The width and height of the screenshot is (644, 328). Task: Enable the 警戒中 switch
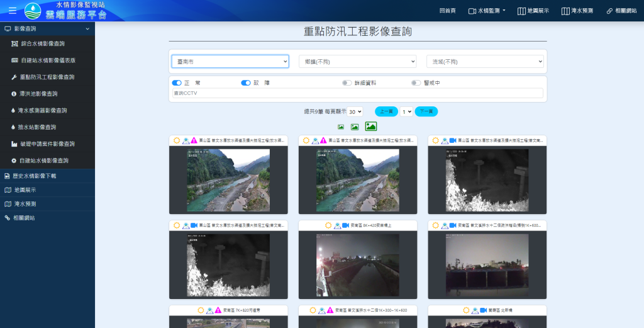pos(416,83)
